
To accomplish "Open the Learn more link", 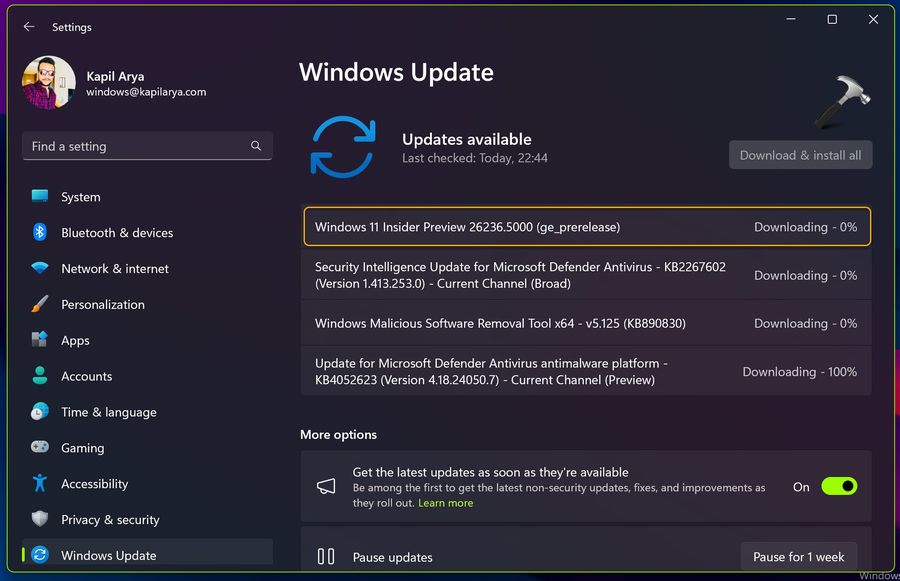I will (445, 503).
